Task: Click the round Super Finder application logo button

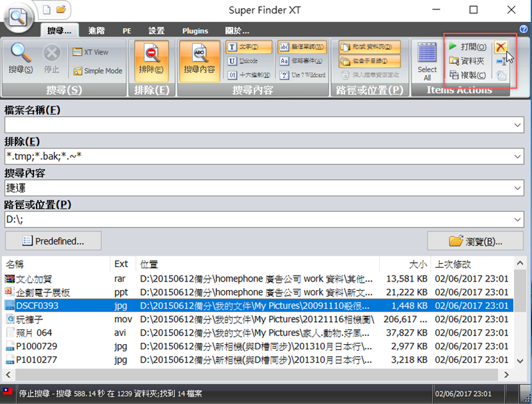Action: point(19,17)
